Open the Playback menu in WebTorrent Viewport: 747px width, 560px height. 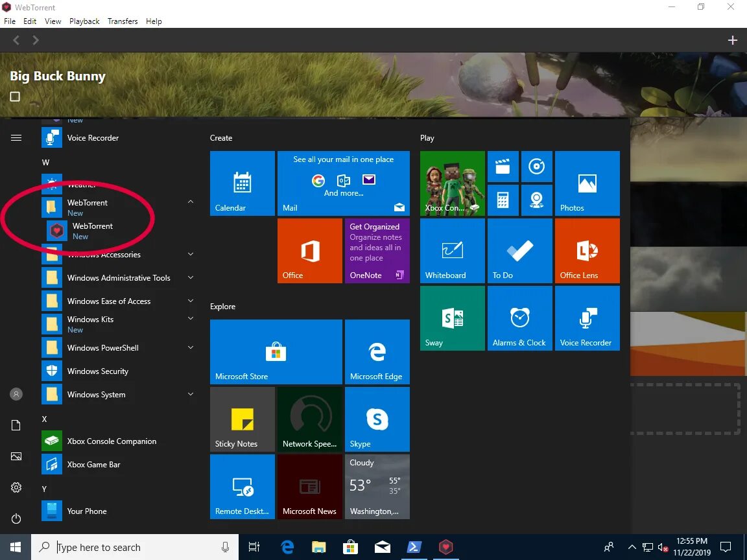pos(84,21)
